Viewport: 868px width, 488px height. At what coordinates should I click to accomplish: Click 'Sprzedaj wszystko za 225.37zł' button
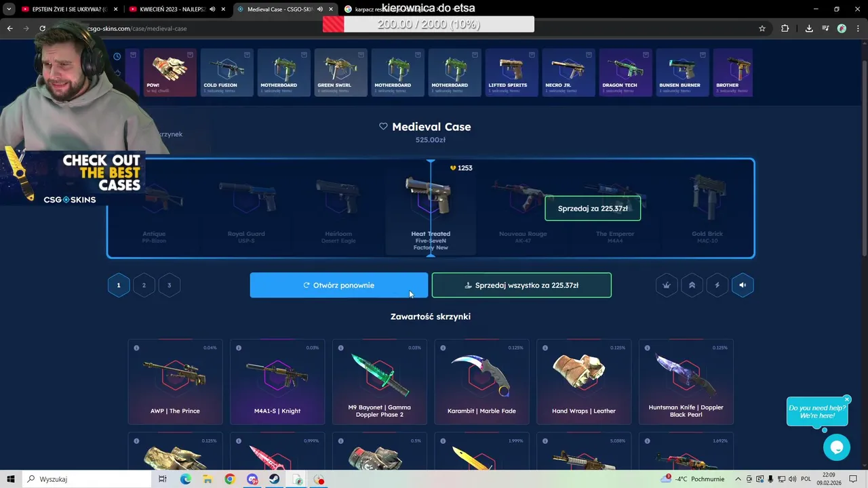(x=521, y=285)
